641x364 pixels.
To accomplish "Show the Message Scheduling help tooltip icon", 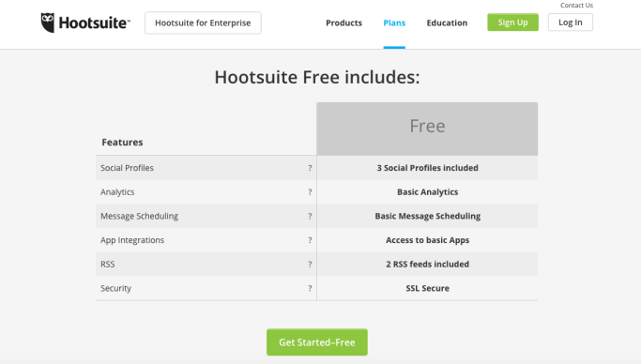I will (x=310, y=216).
